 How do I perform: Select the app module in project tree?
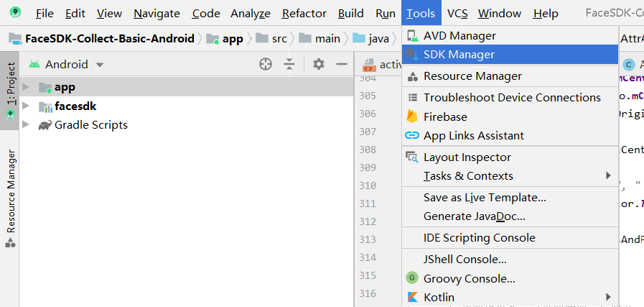tap(65, 87)
